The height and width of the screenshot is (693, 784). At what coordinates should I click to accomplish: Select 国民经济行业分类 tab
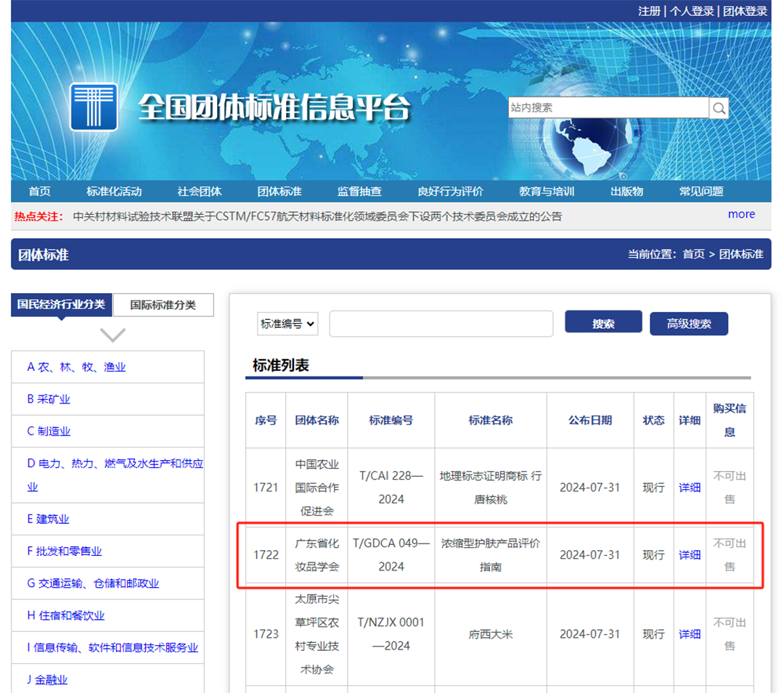click(x=62, y=304)
